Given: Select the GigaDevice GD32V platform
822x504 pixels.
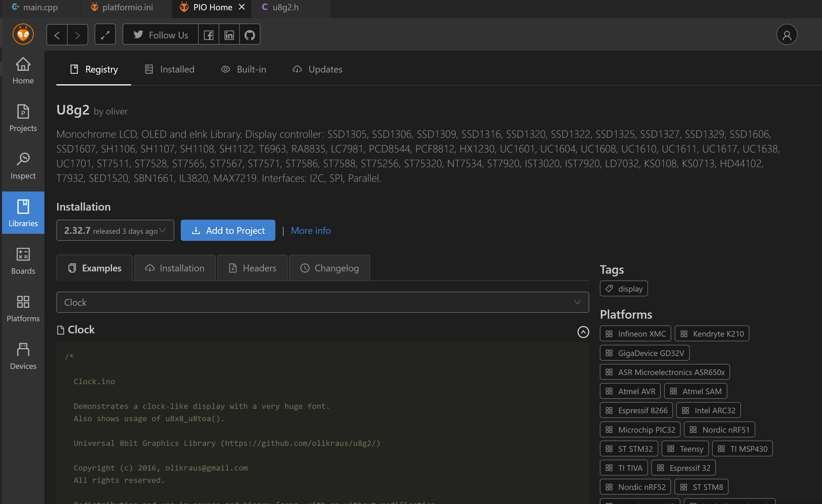Looking at the screenshot, I should pyautogui.click(x=644, y=353).
